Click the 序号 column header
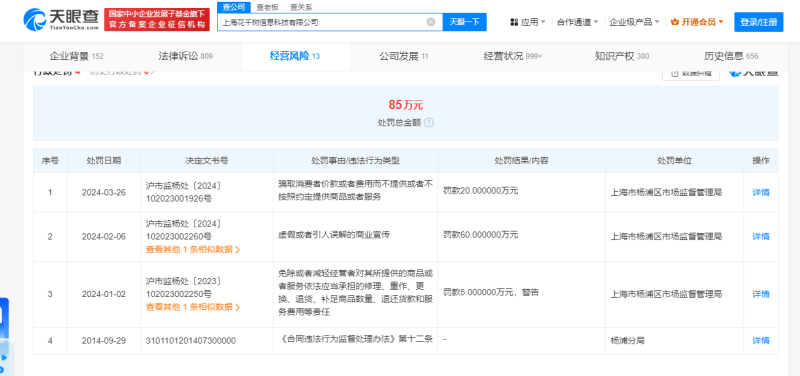The image size is (800, 376). [x=50, y=160]
